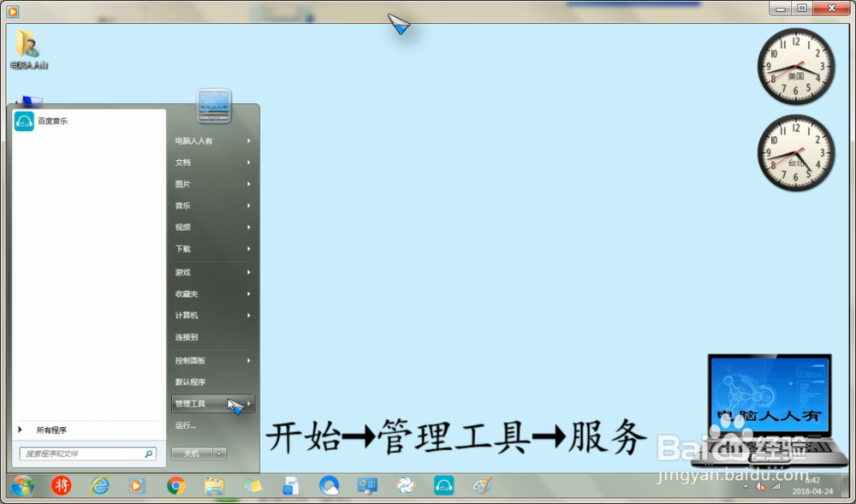Open the arrow menu beside 关机
Screen dimensions: 856x504
(219, 454)
